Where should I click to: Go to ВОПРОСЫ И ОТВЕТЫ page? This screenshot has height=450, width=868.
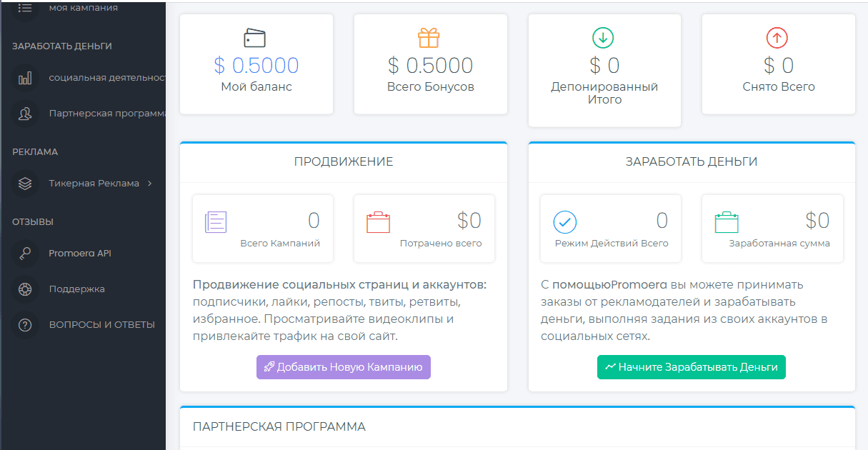click(x=101, y=325)
